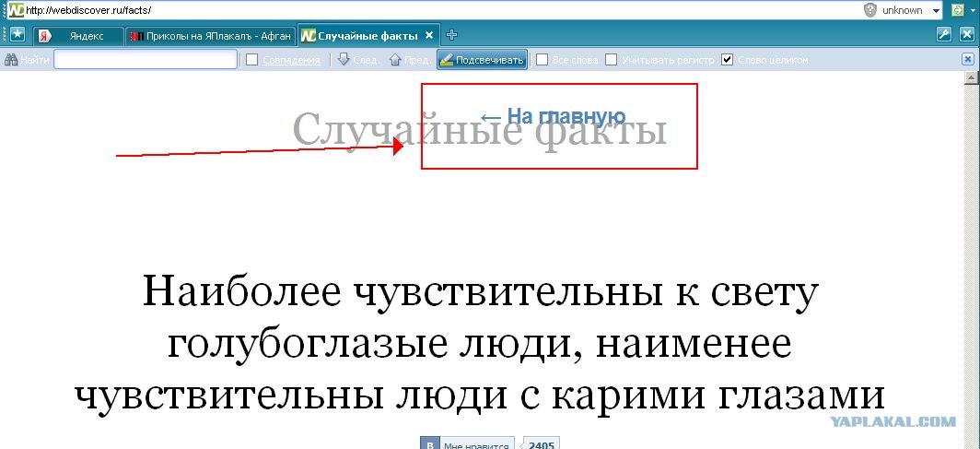Select the Случайные факты tab
The height and width of the screenshot is (449, 980).
tap(368, 36)
